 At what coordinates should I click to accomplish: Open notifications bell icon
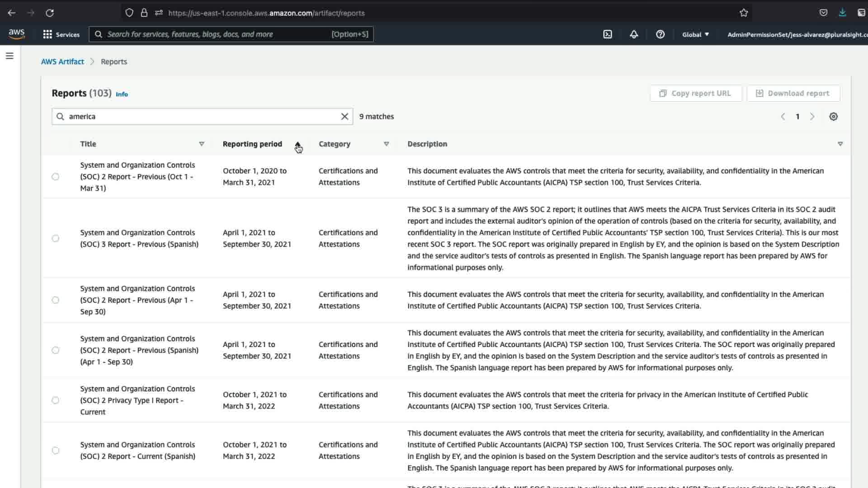pyautogui.click(x=634, y=34)
